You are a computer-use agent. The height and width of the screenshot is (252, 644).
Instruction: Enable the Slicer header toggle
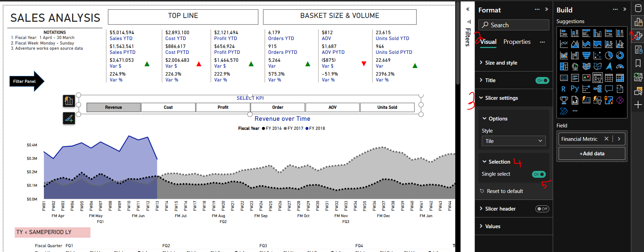[x=542, y=209]
